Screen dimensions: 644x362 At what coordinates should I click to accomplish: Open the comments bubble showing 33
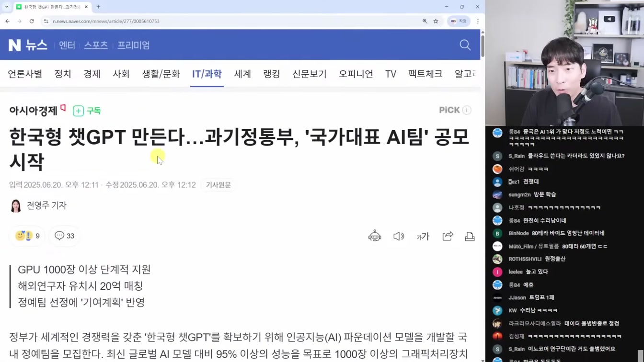(64, 236)
